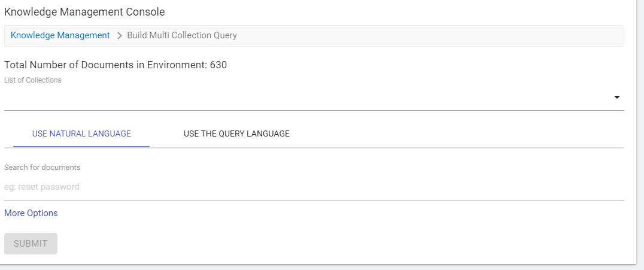Click the 'List of Collections' label

pos(33,80)
